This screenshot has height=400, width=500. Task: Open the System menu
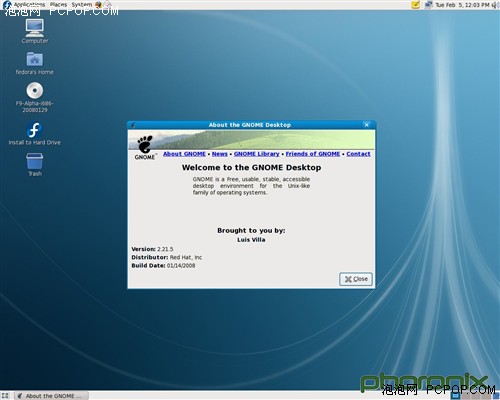[x=81, y=5]
